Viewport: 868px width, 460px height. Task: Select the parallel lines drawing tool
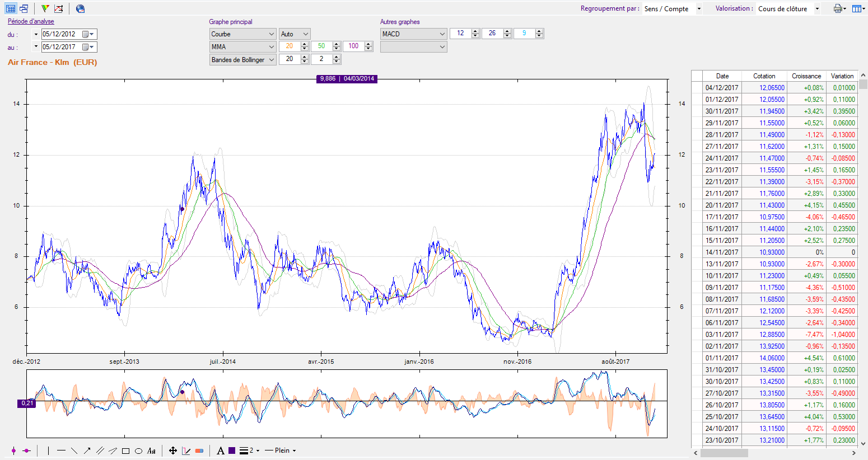100,450
